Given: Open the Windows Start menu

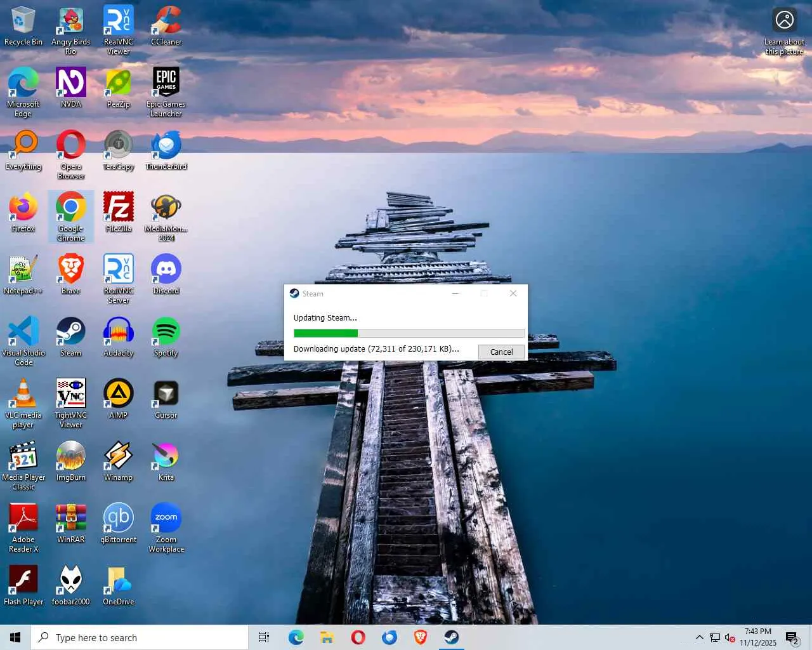Looking at the screenshot, I should pyautogui.click(x=15, y=637).
